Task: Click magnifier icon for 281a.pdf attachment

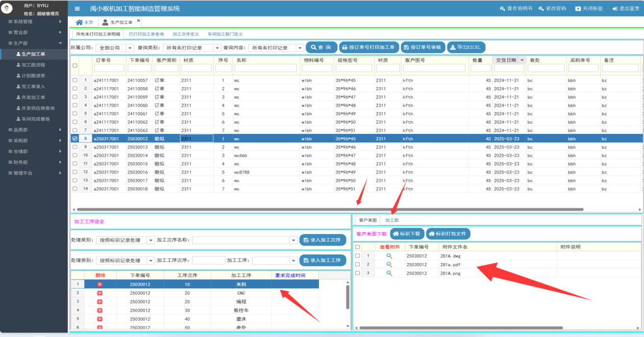Action: click(389, 264)
